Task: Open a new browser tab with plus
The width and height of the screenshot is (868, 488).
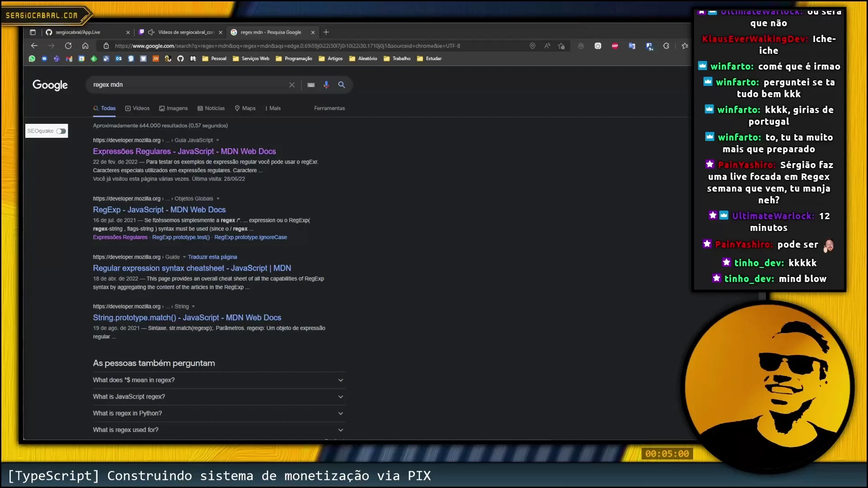Action: coord(326,32)
